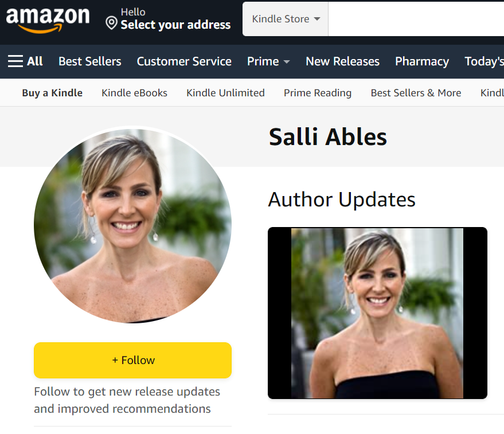
Task: Open the hamburger All menu icon
Action: pos(15,61)
